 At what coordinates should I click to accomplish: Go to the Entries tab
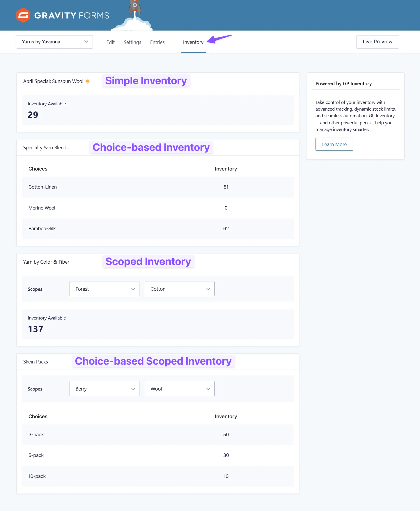(157, 42)
